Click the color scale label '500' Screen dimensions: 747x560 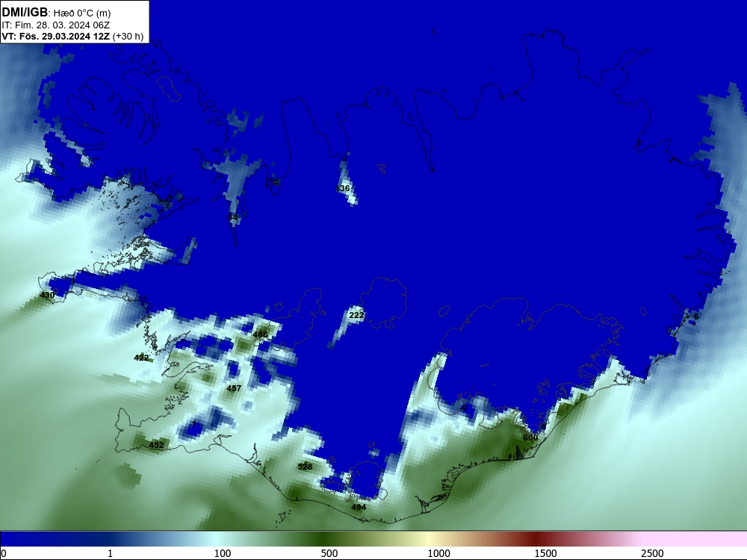pos(329,553)
